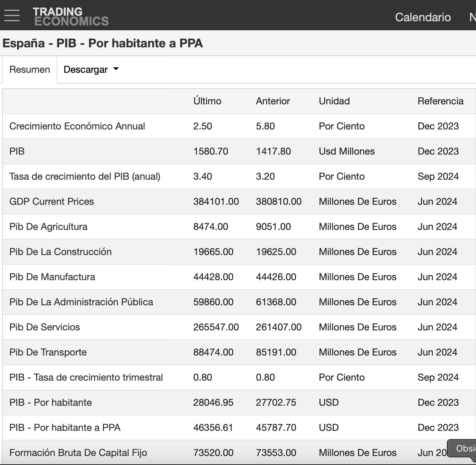Click the Sep 2024 reference in trimestral row
This screenshot has height=465, width=476.
point(438,377)
